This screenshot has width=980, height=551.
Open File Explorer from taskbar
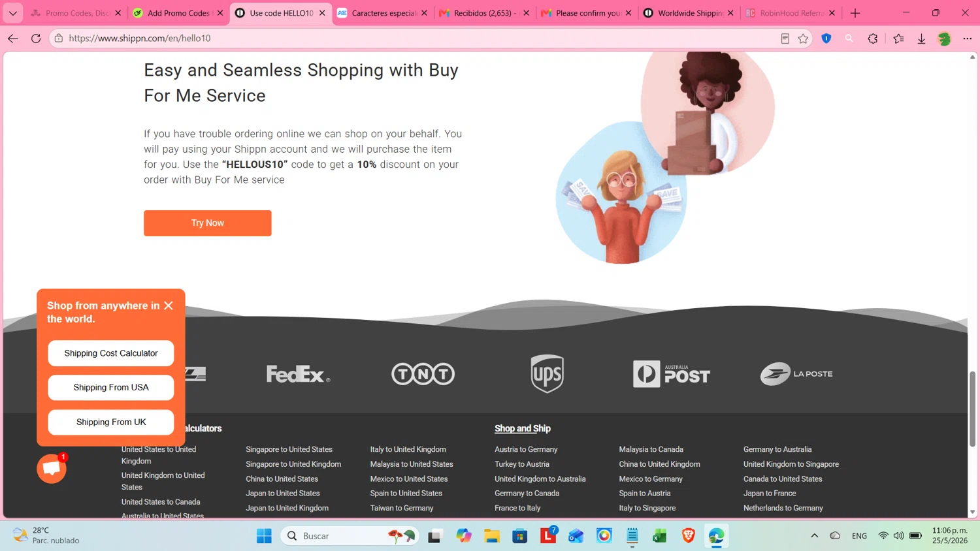click(x=492, y=536)
